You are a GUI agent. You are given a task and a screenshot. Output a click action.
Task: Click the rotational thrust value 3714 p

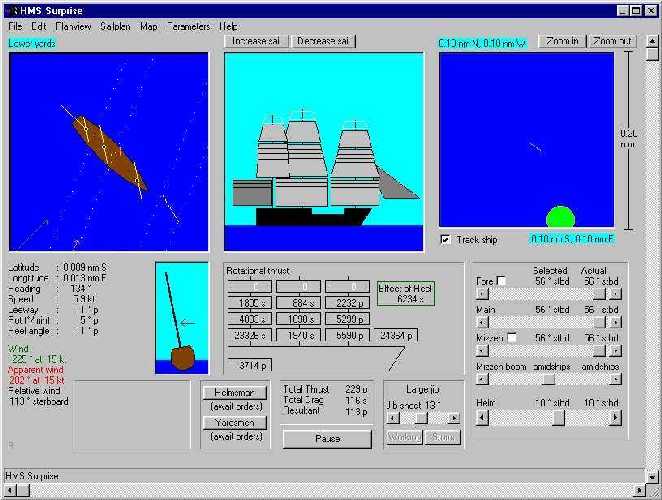[x=250, y=365]
